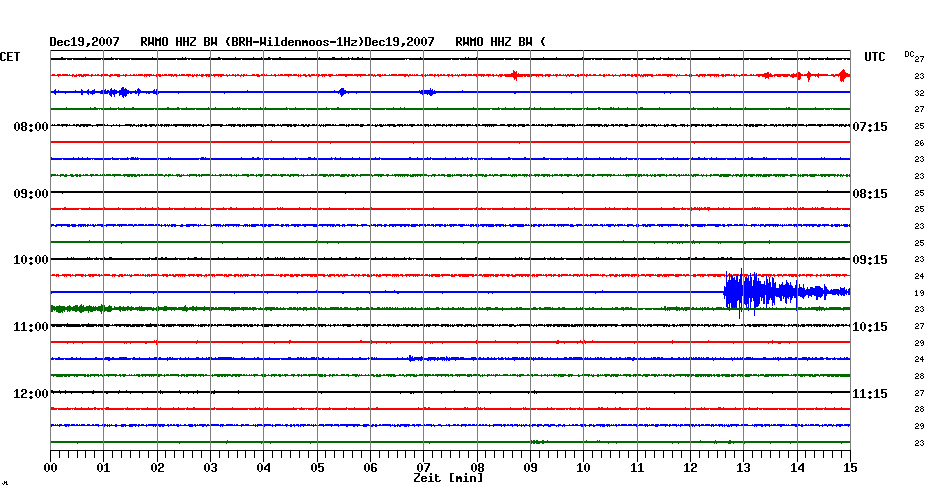
Task: Click minute 12 on the time axis
Action: 690,468
